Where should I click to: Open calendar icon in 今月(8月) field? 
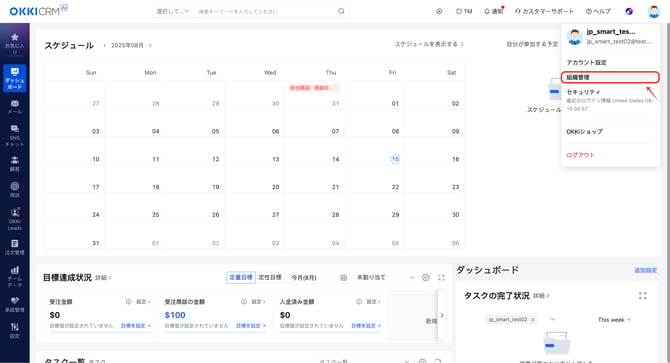coord(343,278)
